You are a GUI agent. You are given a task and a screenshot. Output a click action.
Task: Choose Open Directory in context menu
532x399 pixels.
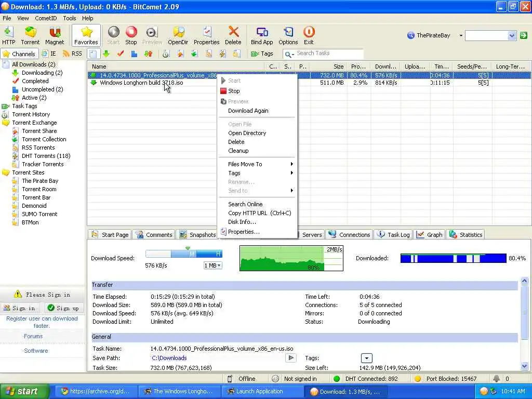[257, 133]
